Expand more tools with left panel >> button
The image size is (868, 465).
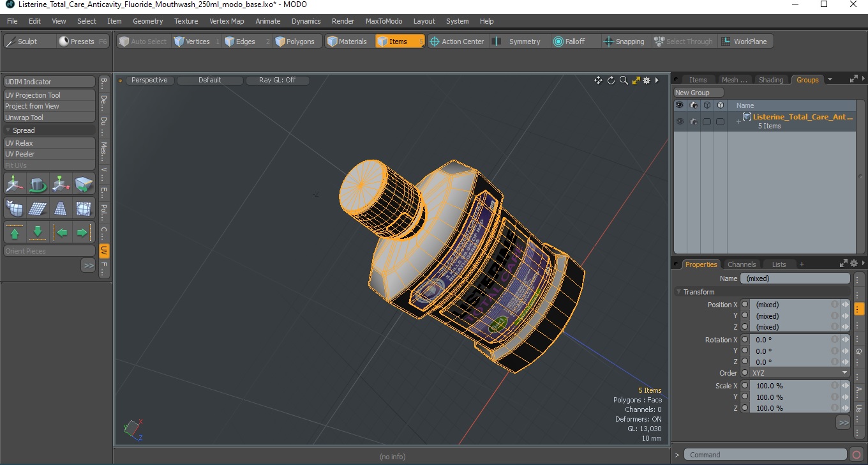(x=88, y=265)
